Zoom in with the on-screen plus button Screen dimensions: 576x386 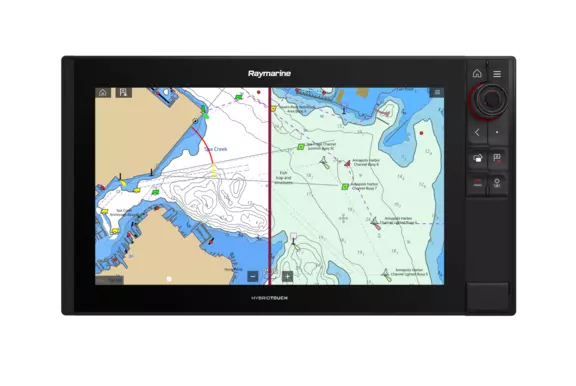(287, 277)
